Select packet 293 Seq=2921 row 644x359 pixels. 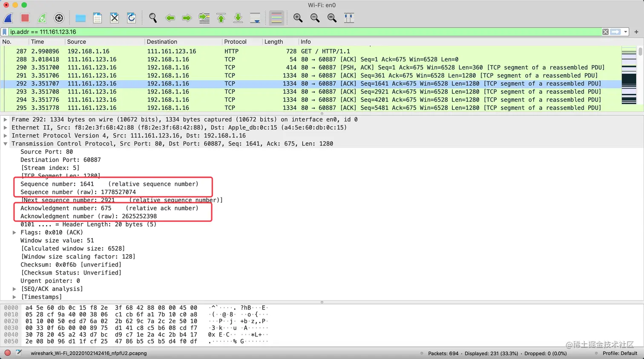[311, 92]
